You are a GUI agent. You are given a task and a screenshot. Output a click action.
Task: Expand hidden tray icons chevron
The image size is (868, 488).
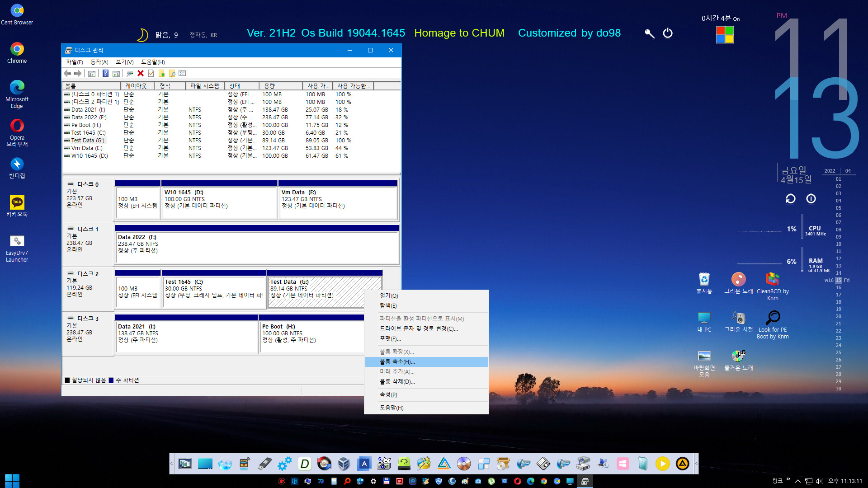pyautogui.click(x=797, y=481)
